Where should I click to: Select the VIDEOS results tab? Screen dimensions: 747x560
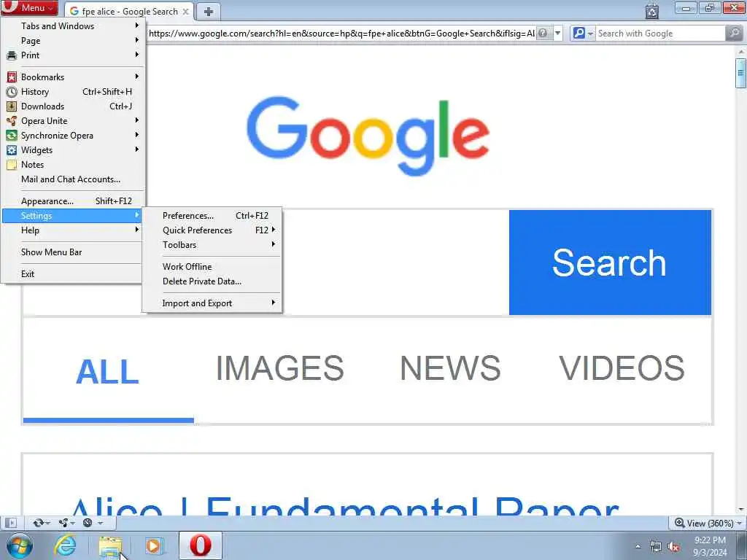click(622, 368)
